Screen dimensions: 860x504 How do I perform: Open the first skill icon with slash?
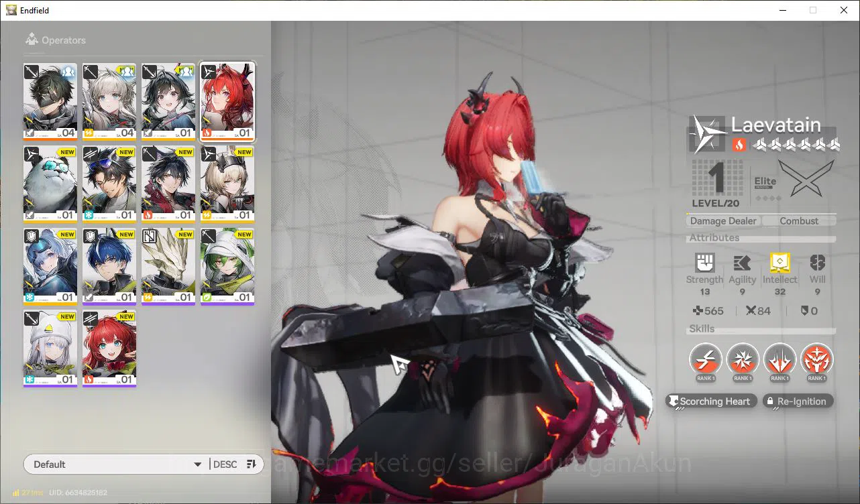tap(706, 360)
